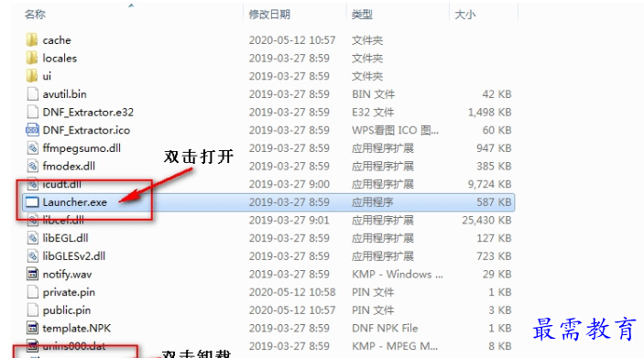Viewport: 644px width, 358px height.
Task: Click private.pin date 2020-05-12 10:58
Action: point(292,292)
